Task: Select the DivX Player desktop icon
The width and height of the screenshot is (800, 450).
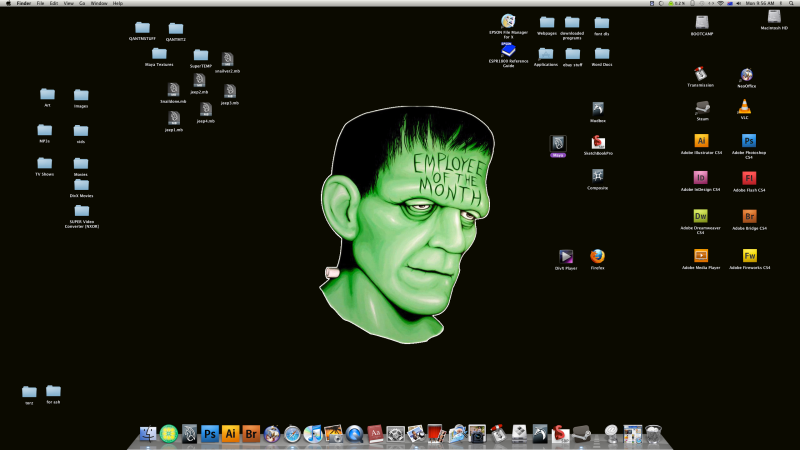Action: pyautogui.click(x=566, y=256)
